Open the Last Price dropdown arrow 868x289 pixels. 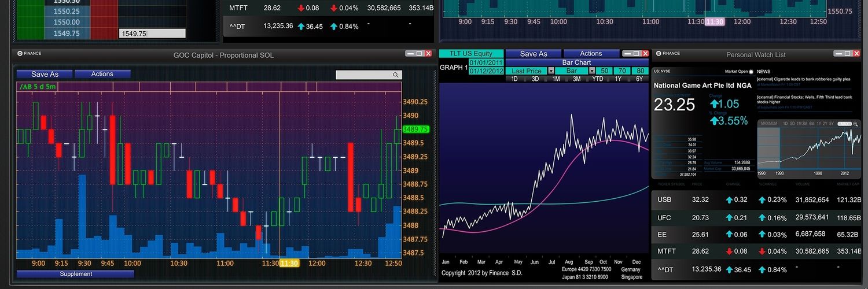[x=551, y=71]
